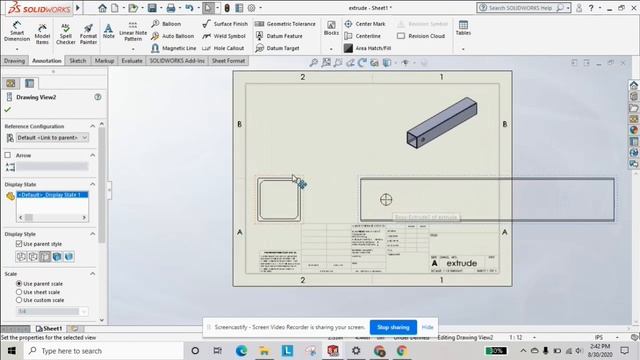Click the Home icon in the quick access bar
The width and height of the screenshot is (640, 360).
pyautogui.click(x=102, y=8)
